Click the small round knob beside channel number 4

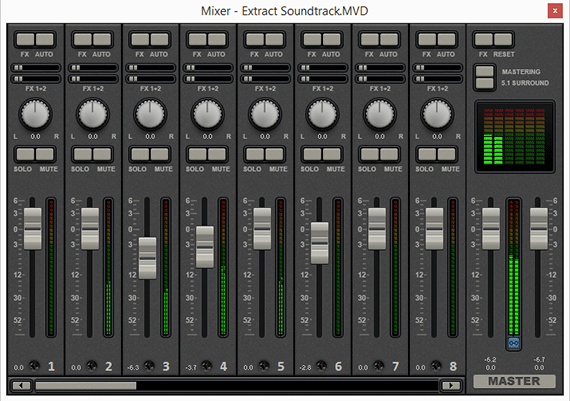(x=206, y=366)
